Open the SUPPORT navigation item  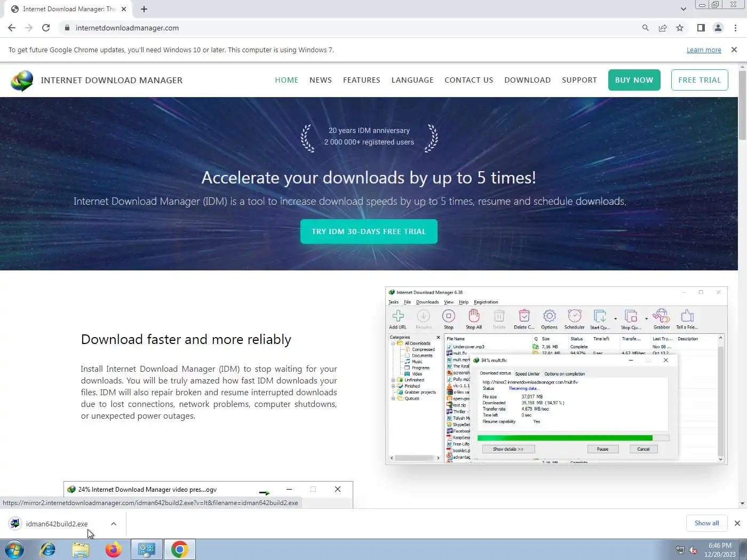pos(579,80)
